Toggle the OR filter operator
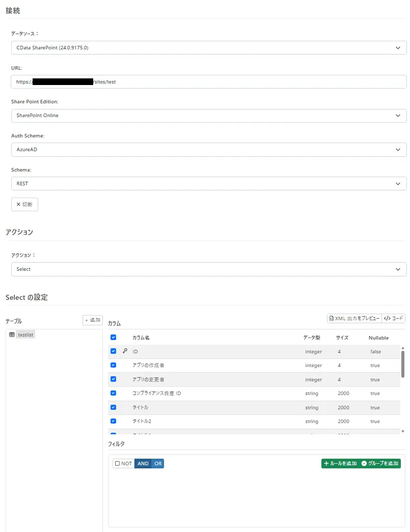Screen dimensions: 410x532 158,463
